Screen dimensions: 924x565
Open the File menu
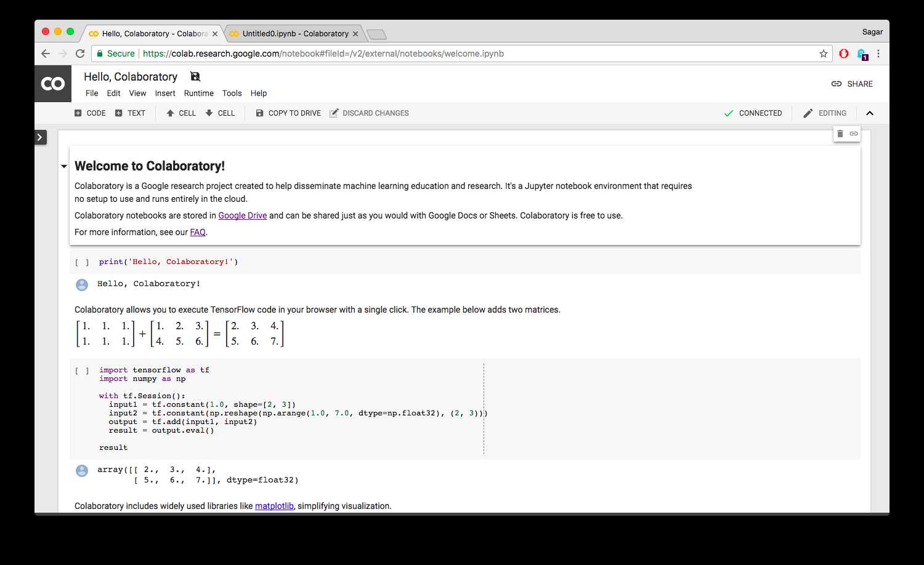[92, 94]
